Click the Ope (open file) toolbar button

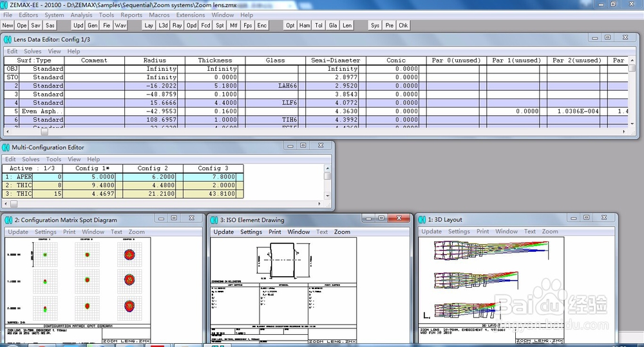pos(22,26)
